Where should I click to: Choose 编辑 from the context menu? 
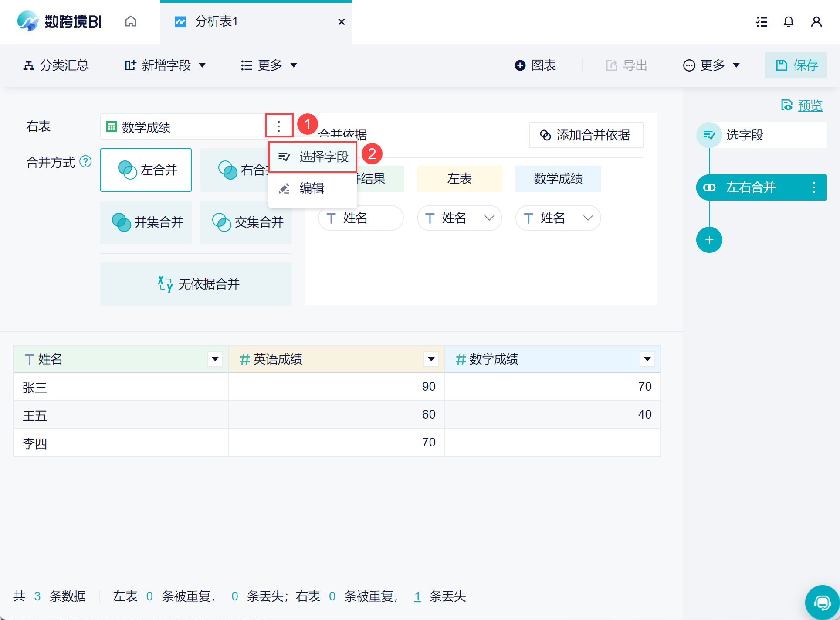312,188
